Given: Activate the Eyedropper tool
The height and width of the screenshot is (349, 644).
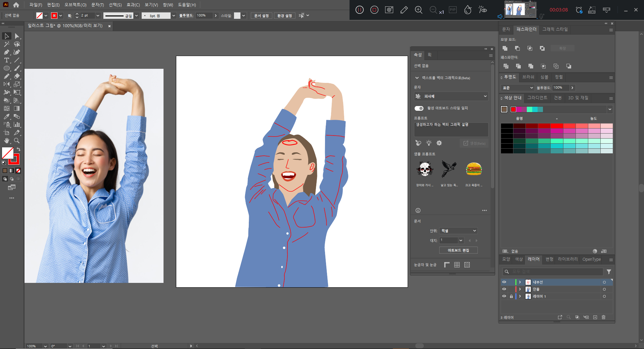Looking at the screenshot, I should (x=6, y=116).
